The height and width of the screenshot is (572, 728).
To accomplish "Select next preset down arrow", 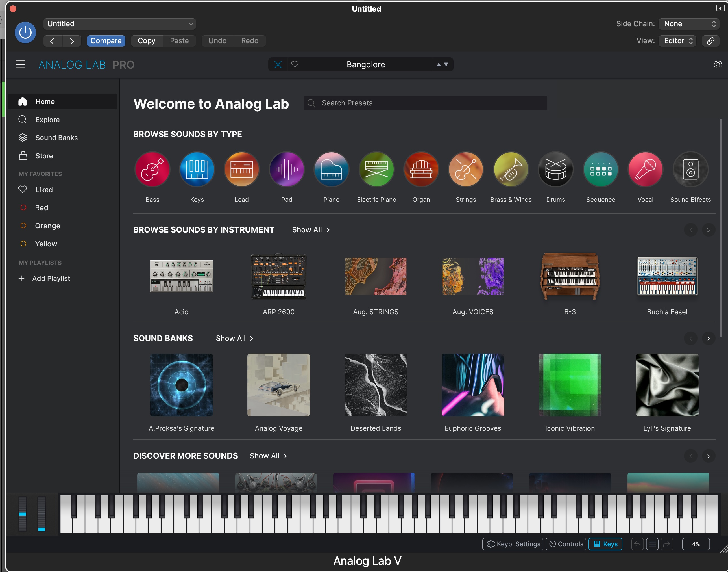I will (446, 65).
